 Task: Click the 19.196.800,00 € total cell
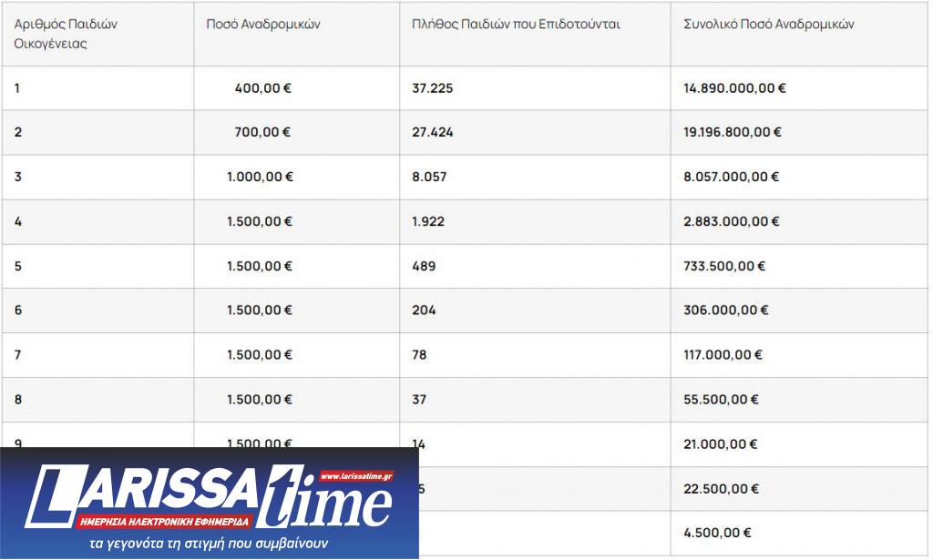[x=733, y=133]
